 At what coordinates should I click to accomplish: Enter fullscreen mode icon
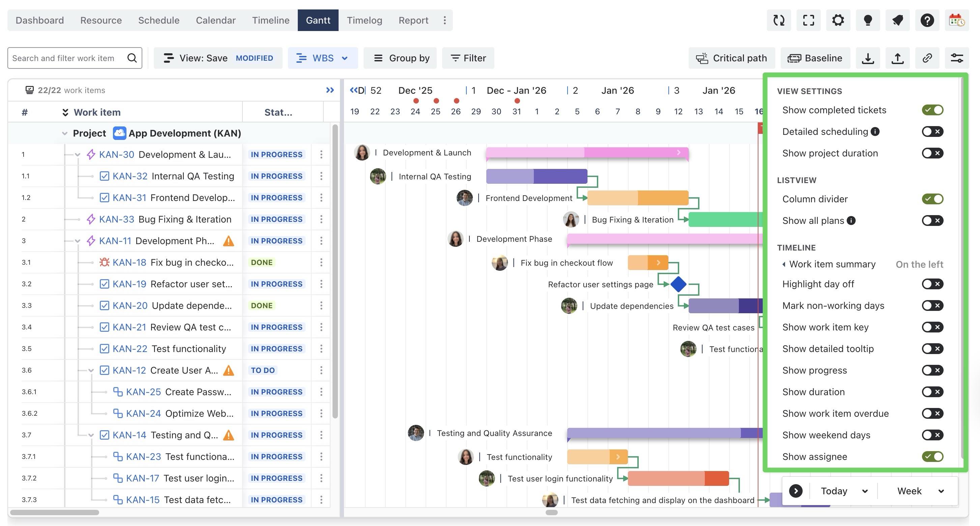(808, 20)
